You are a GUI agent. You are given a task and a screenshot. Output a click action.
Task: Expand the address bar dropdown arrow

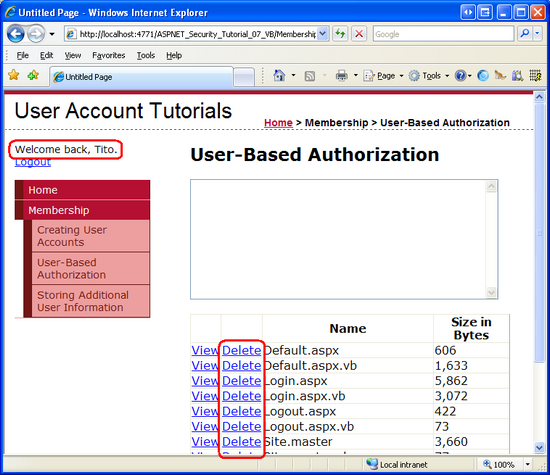pyautogui.click(x=323, y=34)
